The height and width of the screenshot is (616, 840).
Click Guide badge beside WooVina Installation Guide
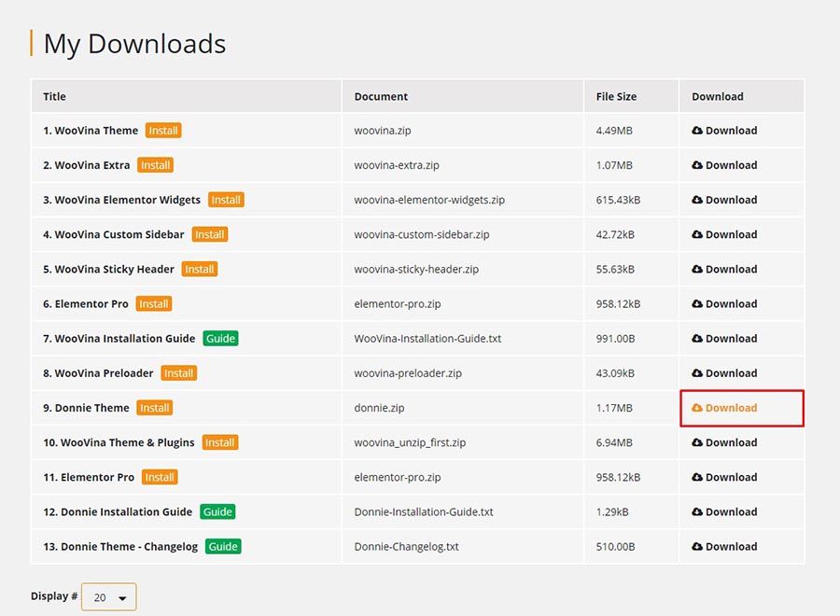(220, 339)
